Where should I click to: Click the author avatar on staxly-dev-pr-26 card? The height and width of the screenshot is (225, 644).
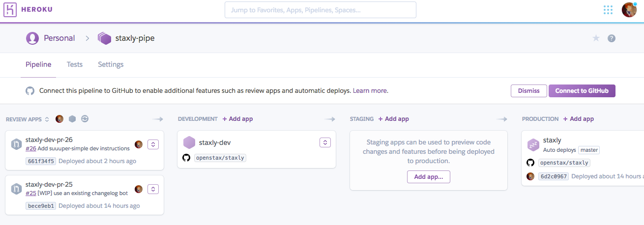point(139,144)
